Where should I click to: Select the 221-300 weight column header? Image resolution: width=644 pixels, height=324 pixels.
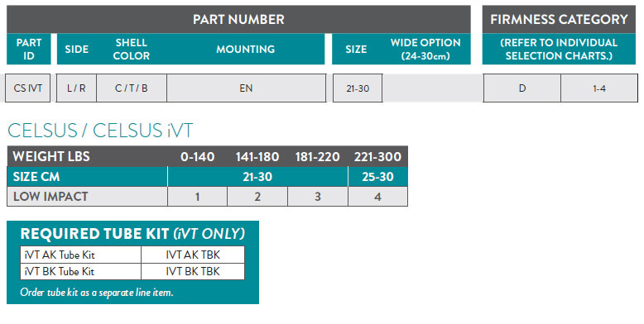tap(377, 157)
